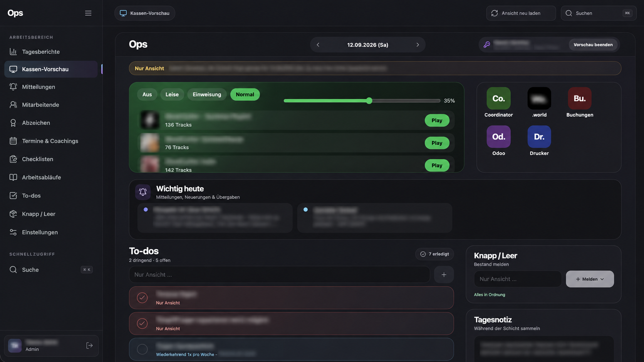Click the plus button to add to-do
The image size is (644, 362).
point(444,275)
